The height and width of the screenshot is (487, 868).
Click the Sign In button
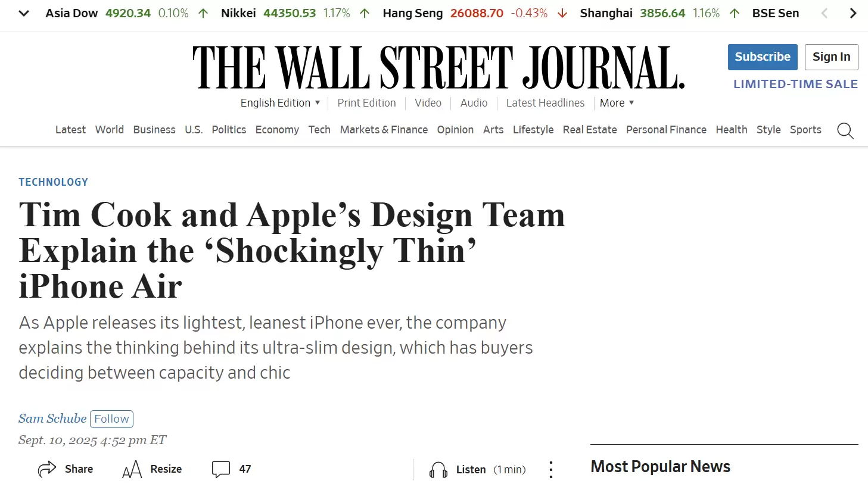tap(831, 57)
